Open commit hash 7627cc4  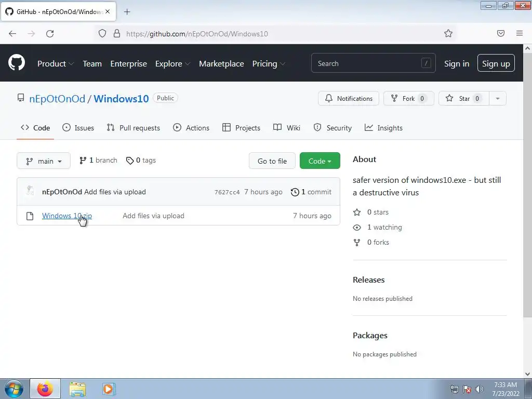click(227, 192)
